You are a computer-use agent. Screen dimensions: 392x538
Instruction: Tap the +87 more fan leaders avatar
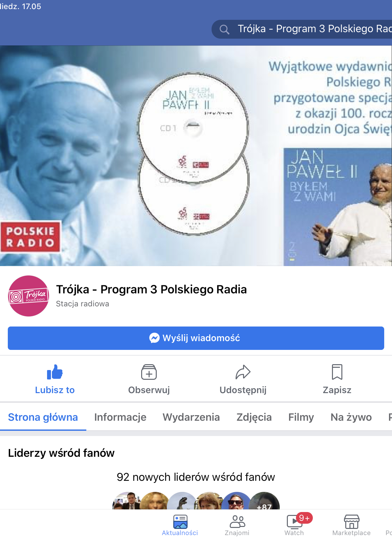click(x=264, y=501)
